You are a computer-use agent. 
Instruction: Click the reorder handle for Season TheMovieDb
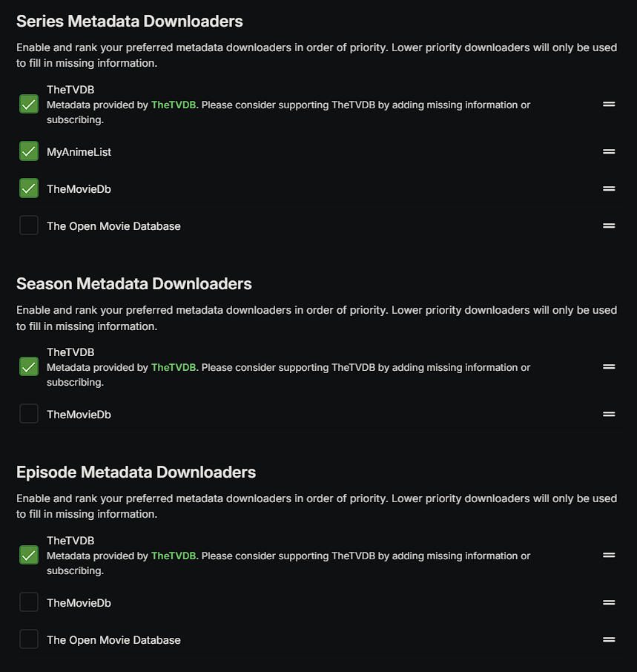tap(609, 414)
